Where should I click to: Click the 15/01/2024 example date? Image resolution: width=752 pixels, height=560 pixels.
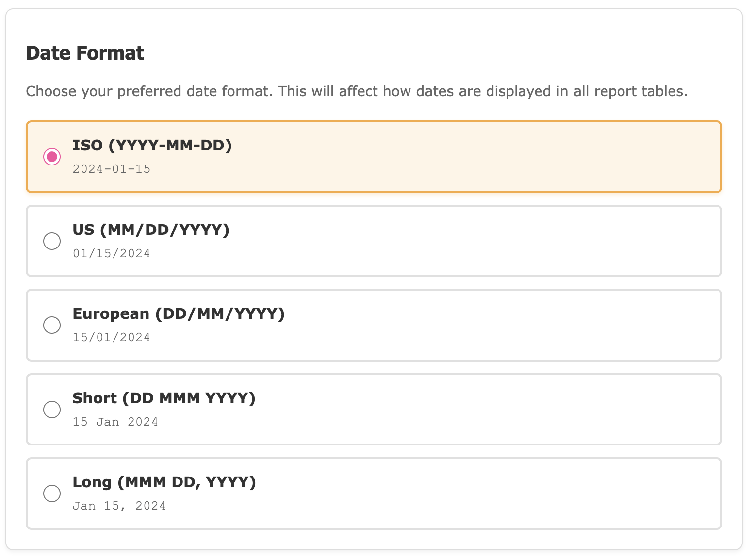point(112,337)
